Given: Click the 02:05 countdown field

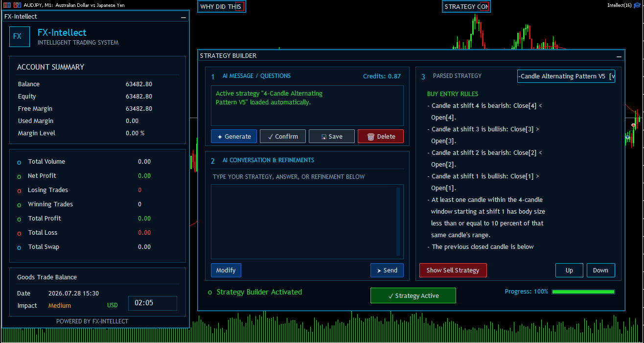Looking at the screenshot, I should tap(153, 303).
